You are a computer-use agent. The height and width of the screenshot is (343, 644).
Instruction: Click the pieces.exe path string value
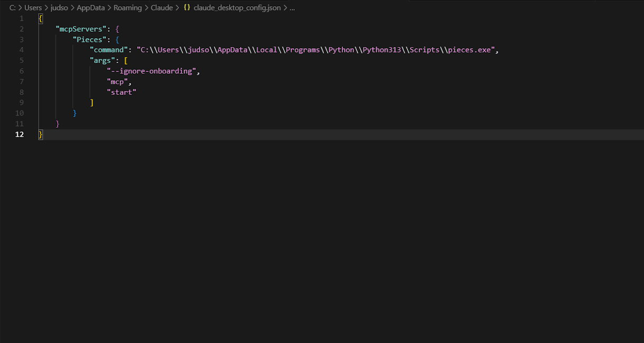[x=316, y=50]
